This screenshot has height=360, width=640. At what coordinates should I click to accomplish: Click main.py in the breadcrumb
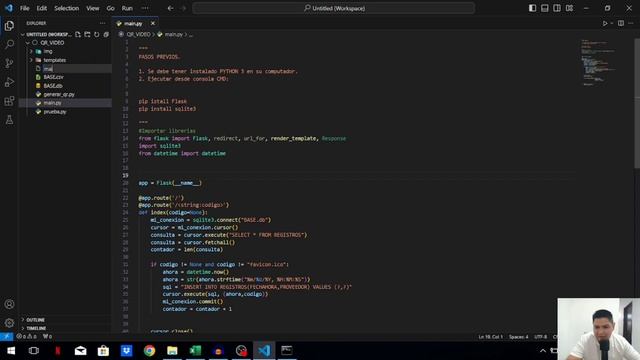174,35
